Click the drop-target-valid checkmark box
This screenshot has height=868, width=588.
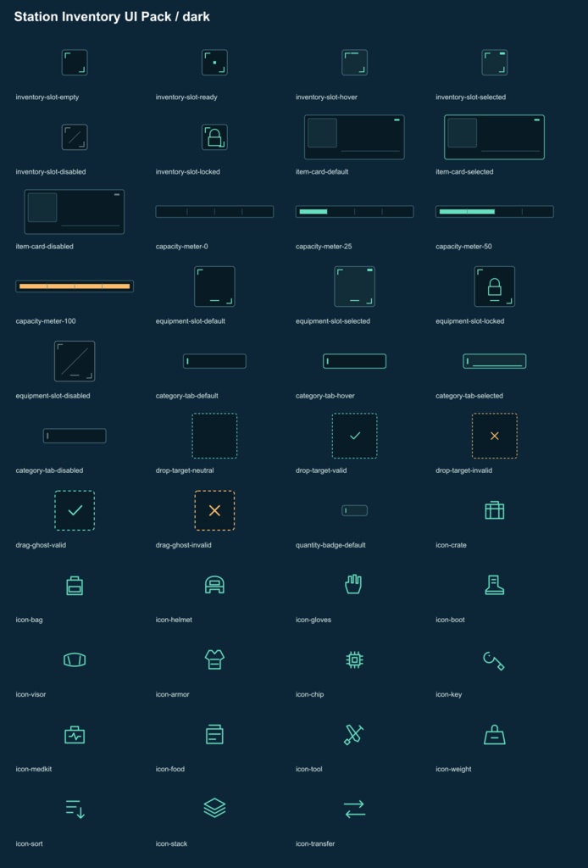354,436
